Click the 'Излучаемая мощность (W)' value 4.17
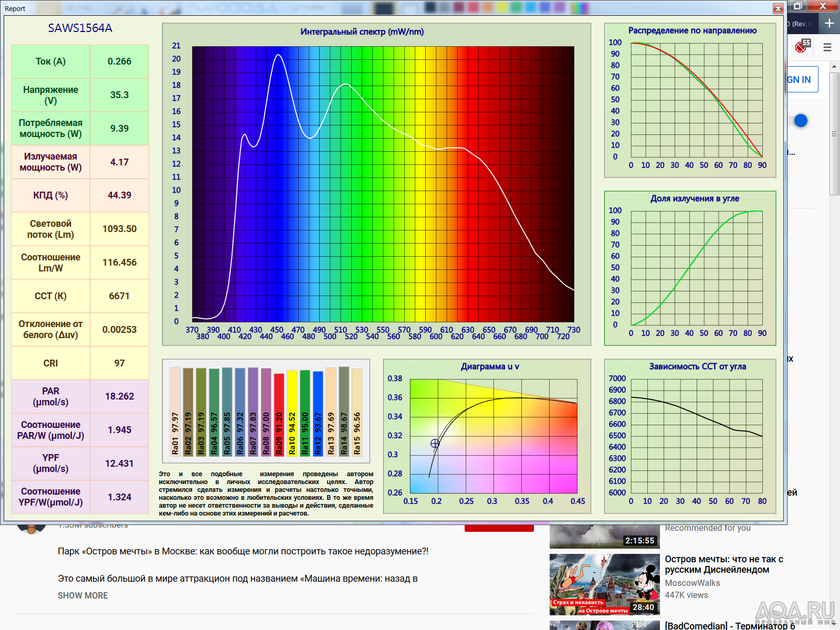Screen dimensions: 840x630 119,162
